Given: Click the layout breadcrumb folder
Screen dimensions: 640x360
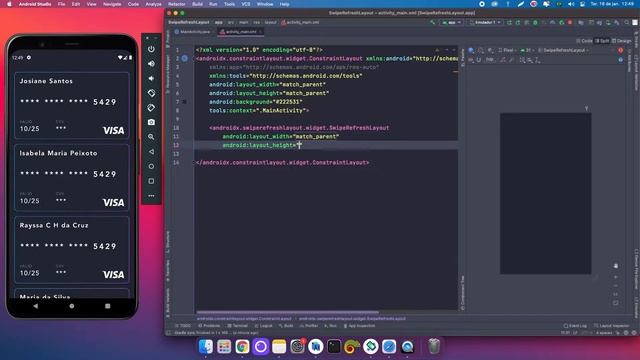Looking at the screenshot, I should tap(271, 22).
